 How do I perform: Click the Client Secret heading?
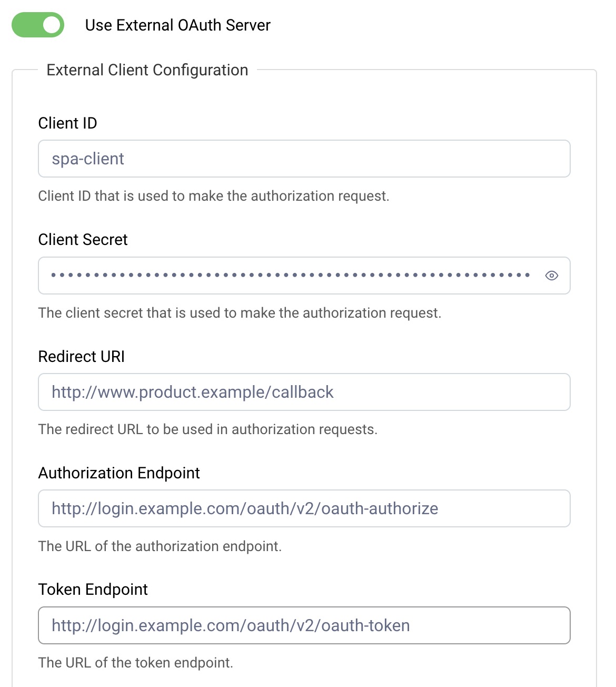tap(83, 240)
